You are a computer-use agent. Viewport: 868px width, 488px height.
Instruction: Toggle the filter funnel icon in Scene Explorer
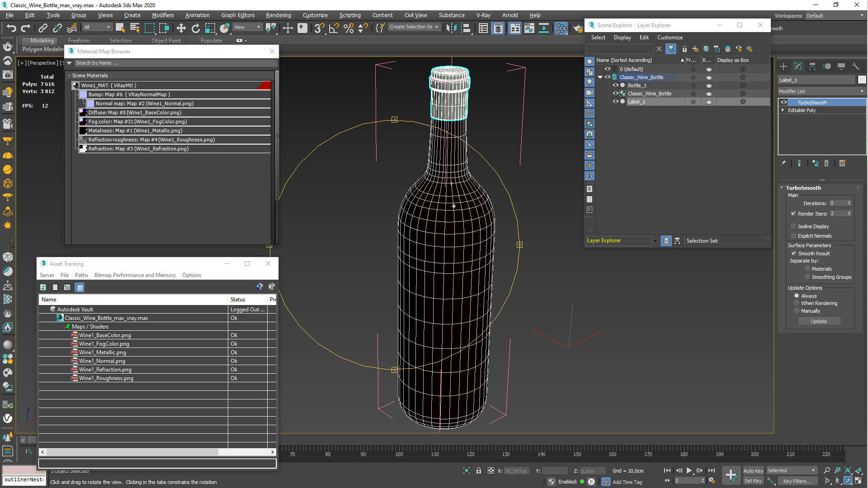coord(671,49)
